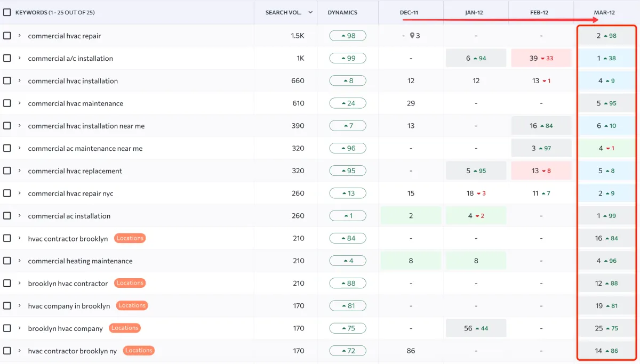Check the box for hvac company in brooklyn
640x364 pixels.
click(x=7, y=305)
